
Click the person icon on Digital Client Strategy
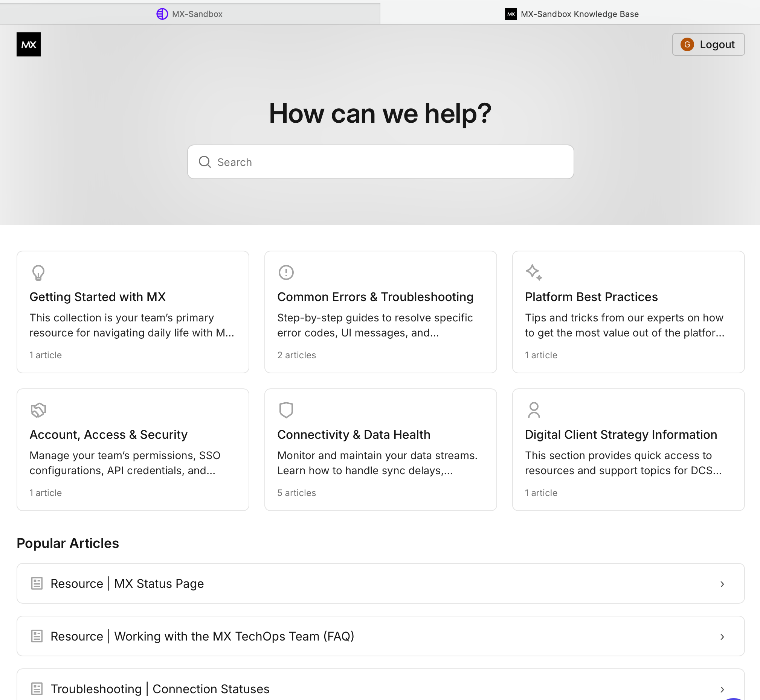534,410
